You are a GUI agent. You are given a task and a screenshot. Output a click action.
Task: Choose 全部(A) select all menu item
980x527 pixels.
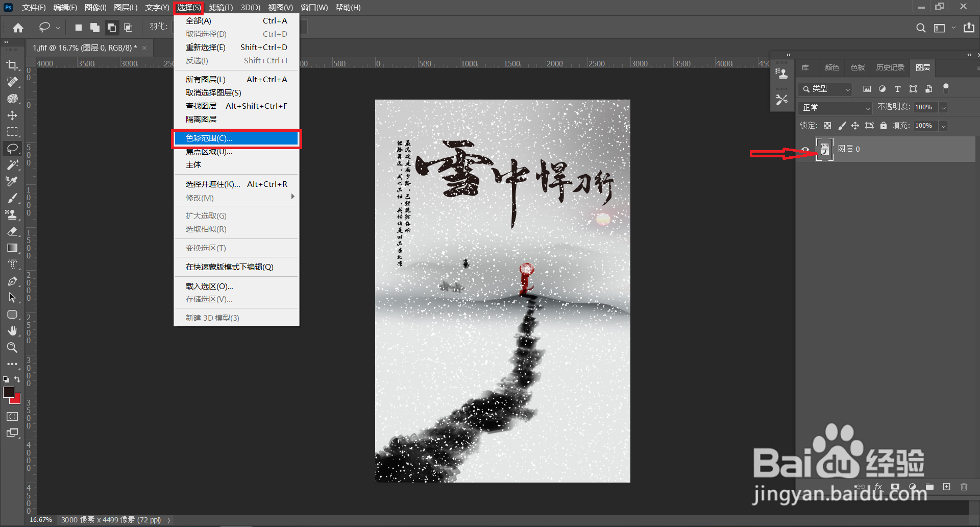[x=236, y=21]
